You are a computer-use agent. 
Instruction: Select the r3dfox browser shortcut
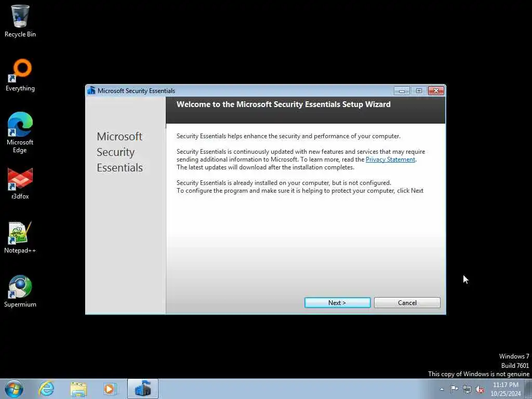coord(20,183)
